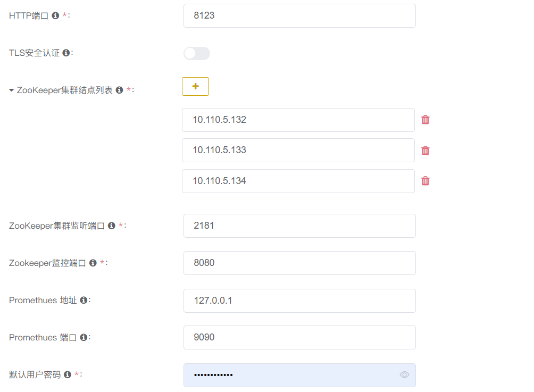Click info icon beside ZooKeeper集群监听端口
The height and width of the screenshot is (392, 534).
(111, 226)
